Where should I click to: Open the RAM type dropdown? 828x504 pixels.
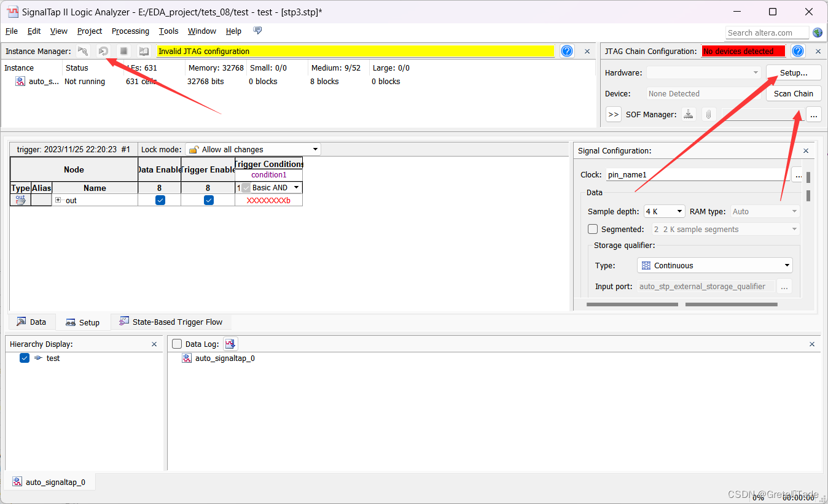coord(765,211)
